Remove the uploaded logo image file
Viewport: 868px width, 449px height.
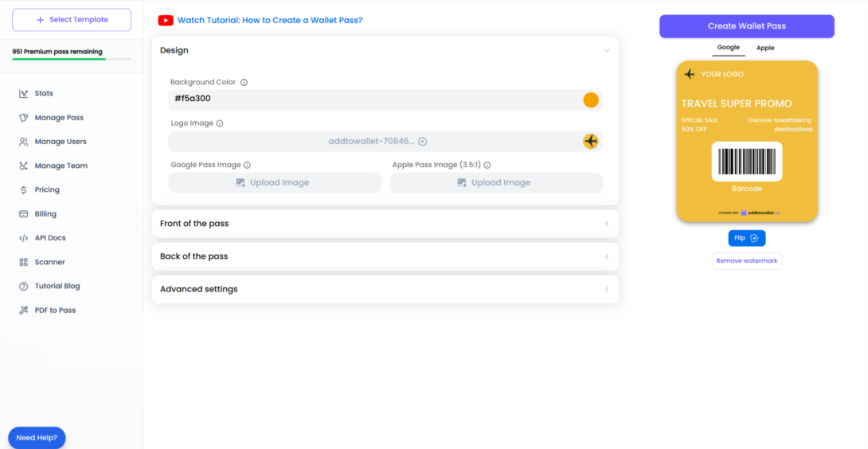click(x=423, y=142)
